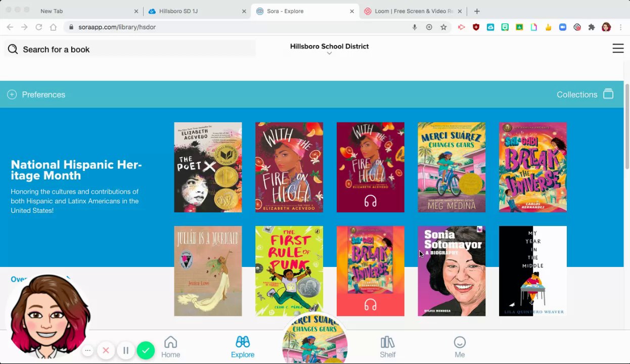This screenshot has width=630, height=364.
Task: Open My Year in the Middle cover
Action: (533, 271)
